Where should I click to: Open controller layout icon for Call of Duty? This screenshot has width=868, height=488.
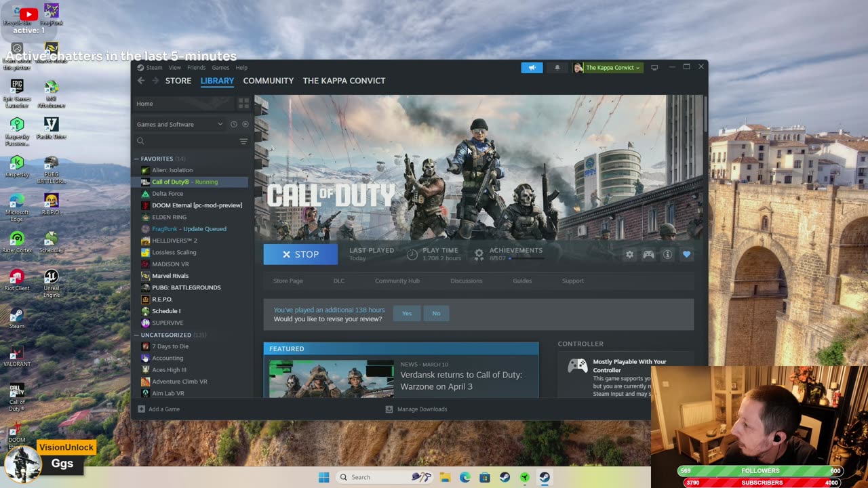coord(648,254)
